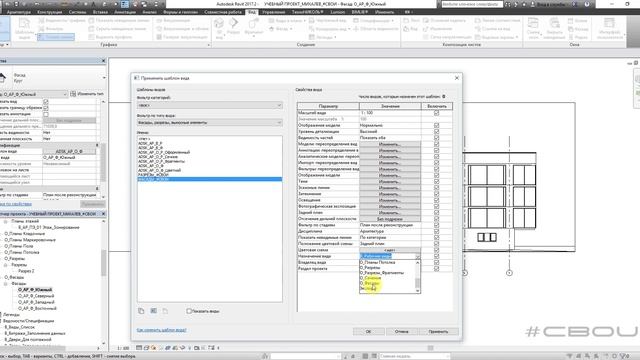Click the Изменить тип icon in Properties palette

73,94
